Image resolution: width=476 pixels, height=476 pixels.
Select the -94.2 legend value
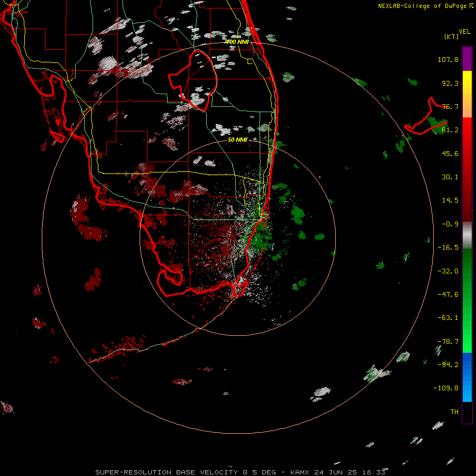[448, 364]
